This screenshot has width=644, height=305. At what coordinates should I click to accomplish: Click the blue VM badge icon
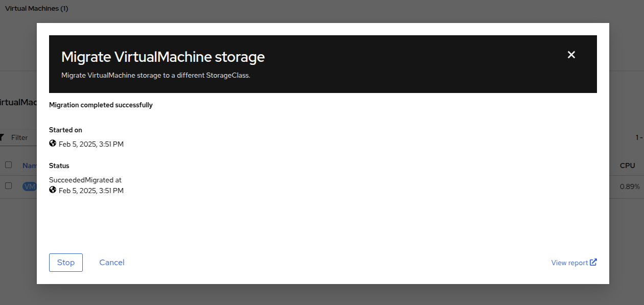(29, 186)
